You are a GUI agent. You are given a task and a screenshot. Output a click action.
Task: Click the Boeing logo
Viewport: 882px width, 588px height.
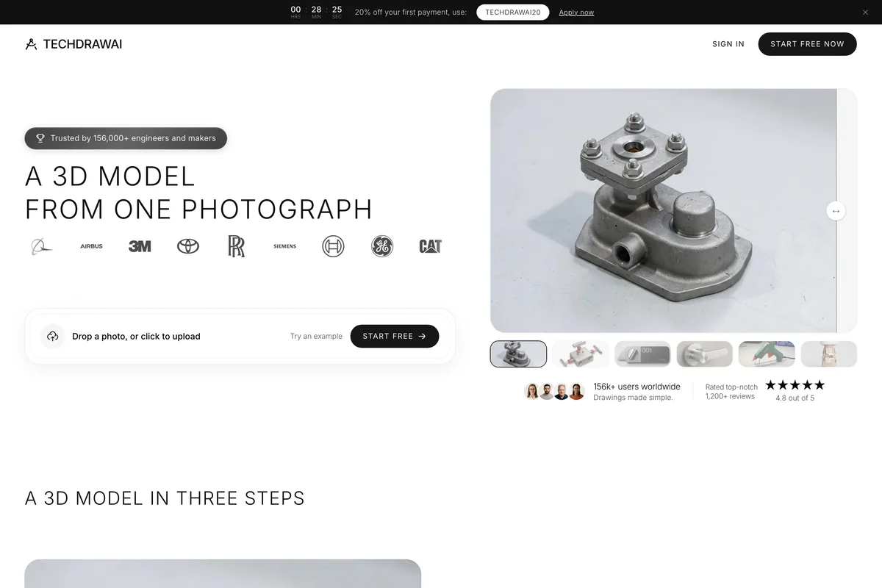point(42,246)
